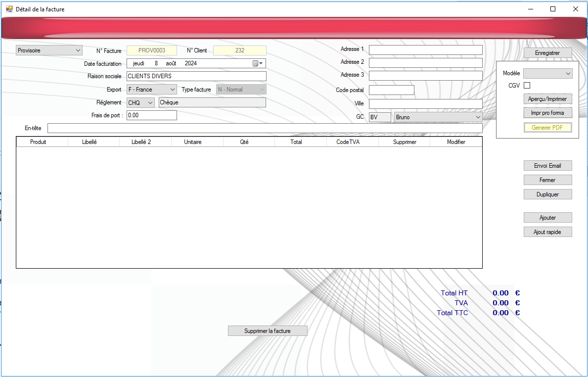The height and width of the screenshot is (377, 588).
Task: Click the Frais de port field
Action: (151, 115)
